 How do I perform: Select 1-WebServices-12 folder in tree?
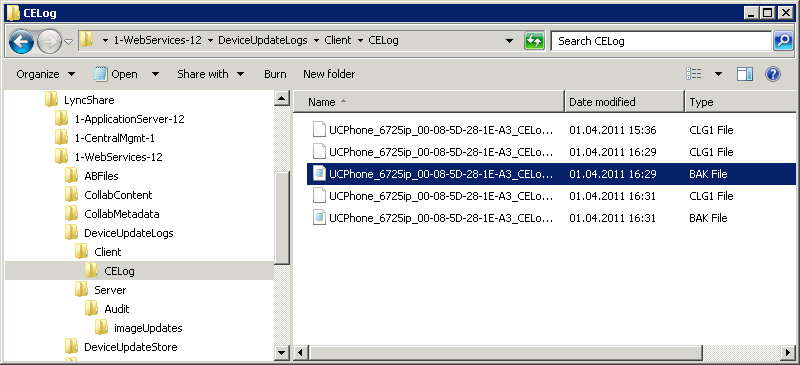(x=118, y=157)
